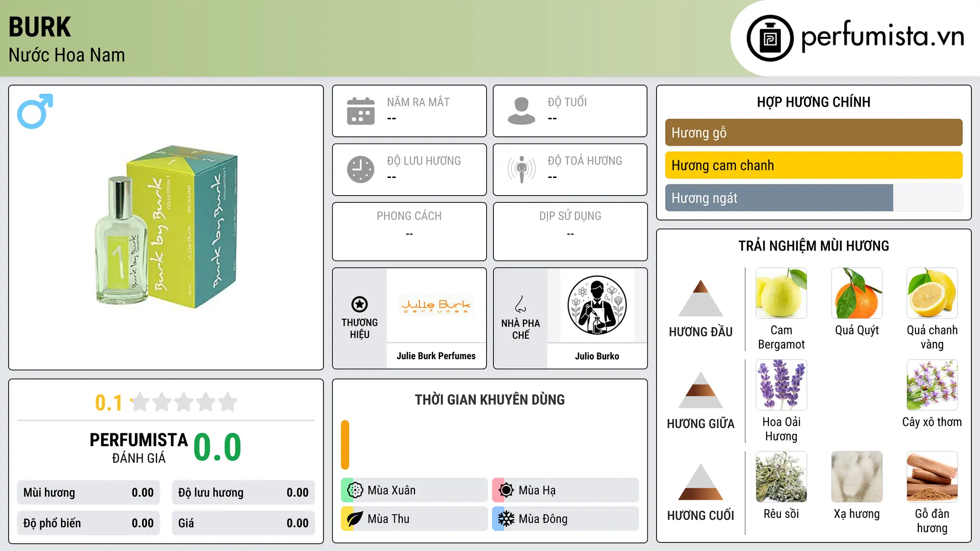Screen dimensions: 980x551
Task: Open the Cây xô thơm note image
Action: coord(932,385)
